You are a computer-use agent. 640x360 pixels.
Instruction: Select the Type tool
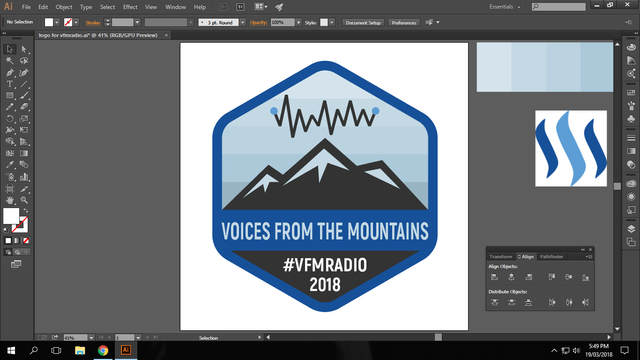[10, 84]
